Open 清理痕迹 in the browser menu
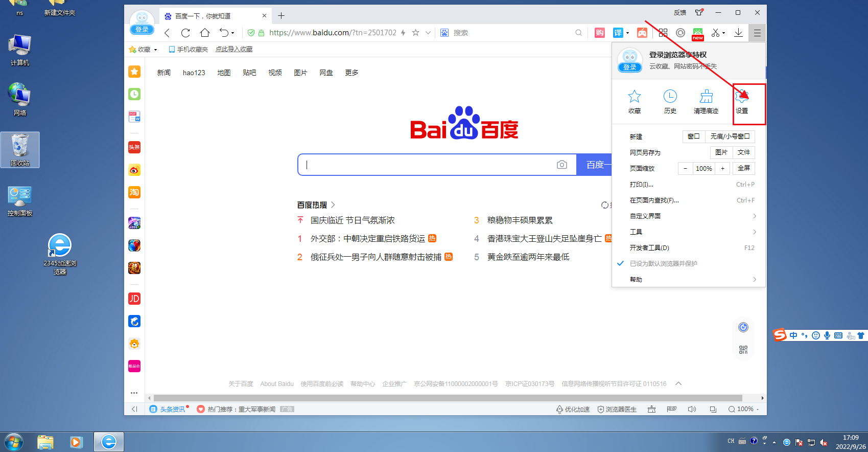 click(706, 101)
